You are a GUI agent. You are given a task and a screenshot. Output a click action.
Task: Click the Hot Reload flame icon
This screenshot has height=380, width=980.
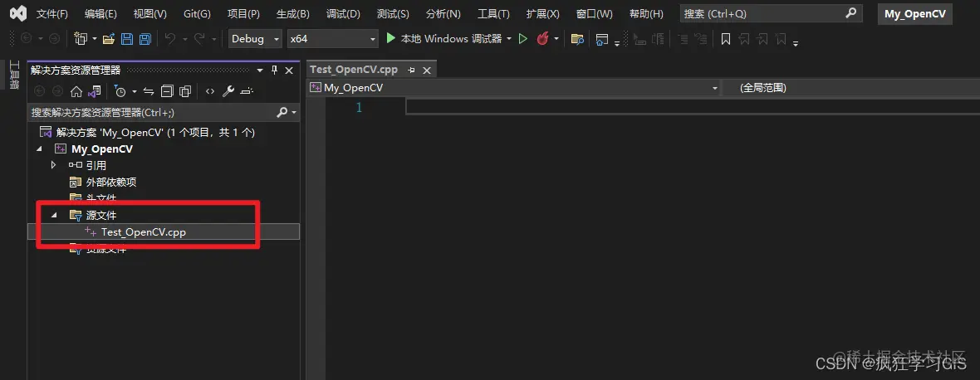(x=542, y=39)
